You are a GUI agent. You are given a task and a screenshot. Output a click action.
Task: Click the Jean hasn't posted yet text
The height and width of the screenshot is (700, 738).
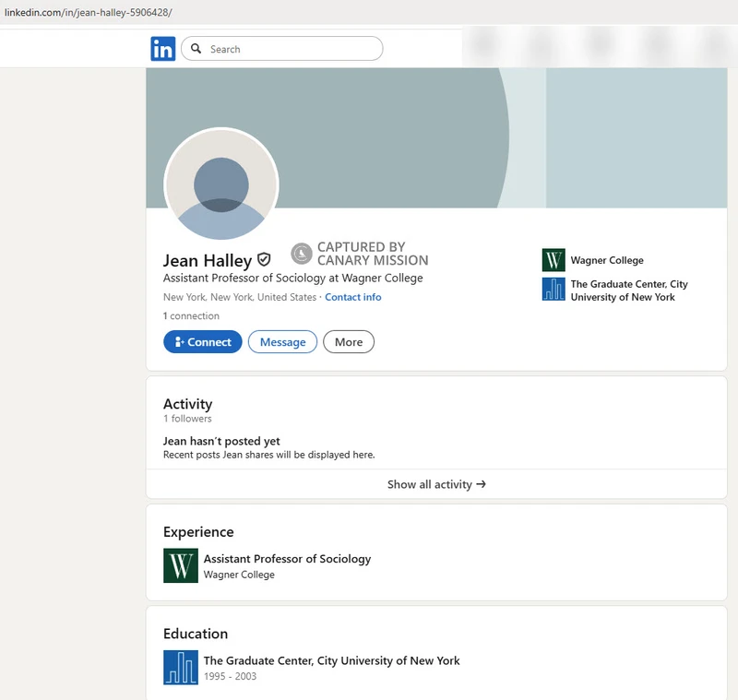coord(221,441)
